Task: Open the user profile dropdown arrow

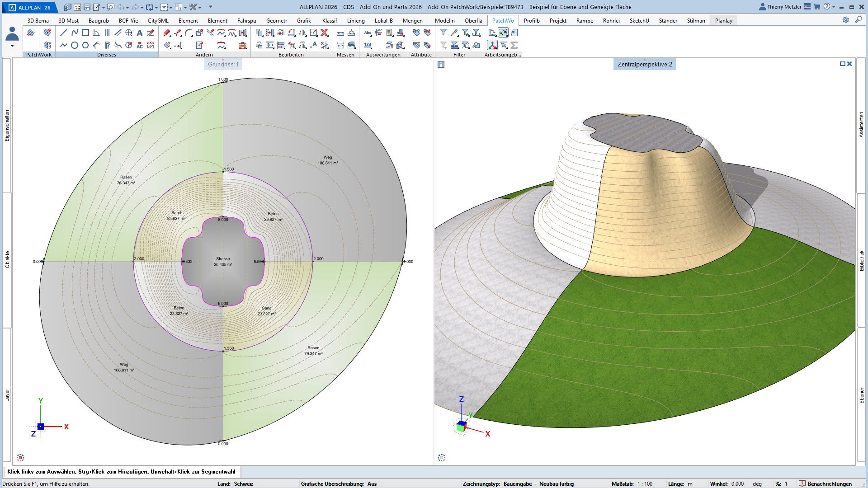Action: point(12,46)
